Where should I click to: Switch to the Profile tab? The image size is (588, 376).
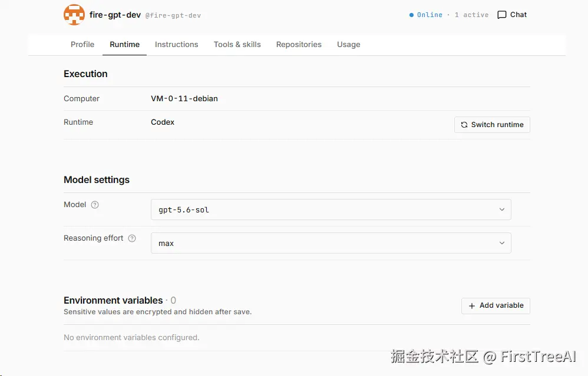click(82, 44)
